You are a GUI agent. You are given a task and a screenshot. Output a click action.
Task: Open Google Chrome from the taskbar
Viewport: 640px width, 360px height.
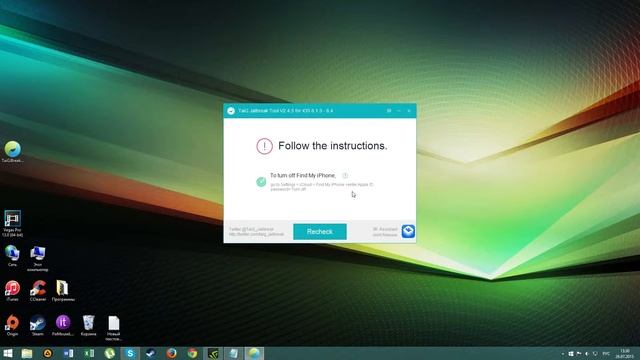(x=192, y=353)
